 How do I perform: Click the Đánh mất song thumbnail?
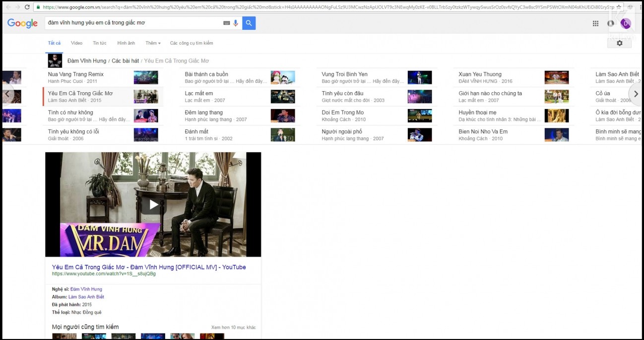pyautogui.click(x=283, y=135)
